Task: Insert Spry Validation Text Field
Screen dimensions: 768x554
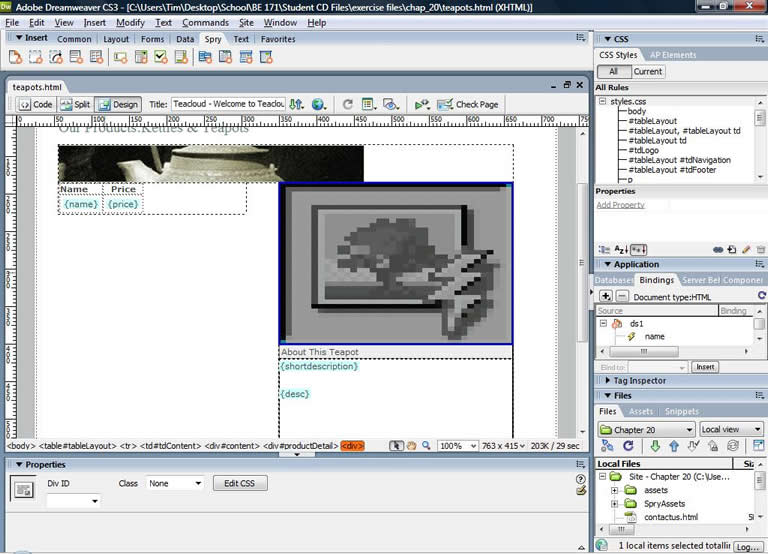Action: pos(120,57)
